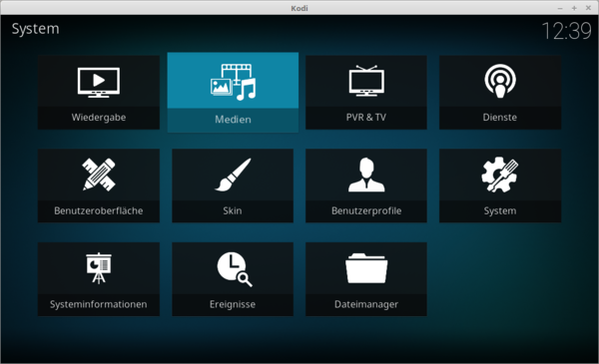Open the Systeminformationen tile
599x364 pixels.
[99, 279]
